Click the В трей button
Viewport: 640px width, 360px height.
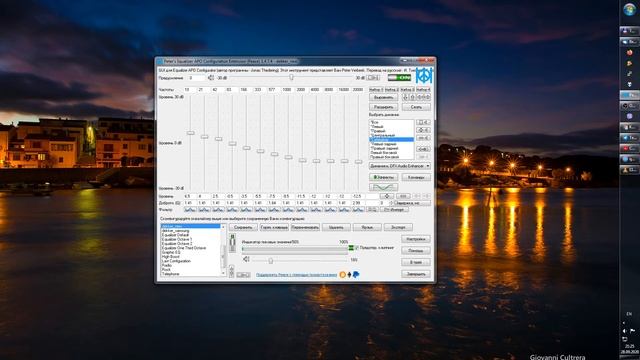pyautogui.click(x=416, y=262)
